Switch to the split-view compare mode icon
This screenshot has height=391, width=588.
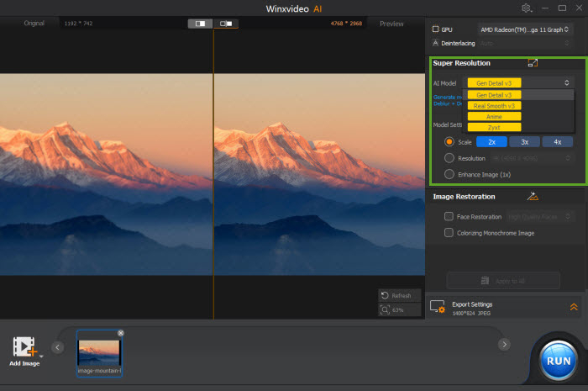pos(200,24)
